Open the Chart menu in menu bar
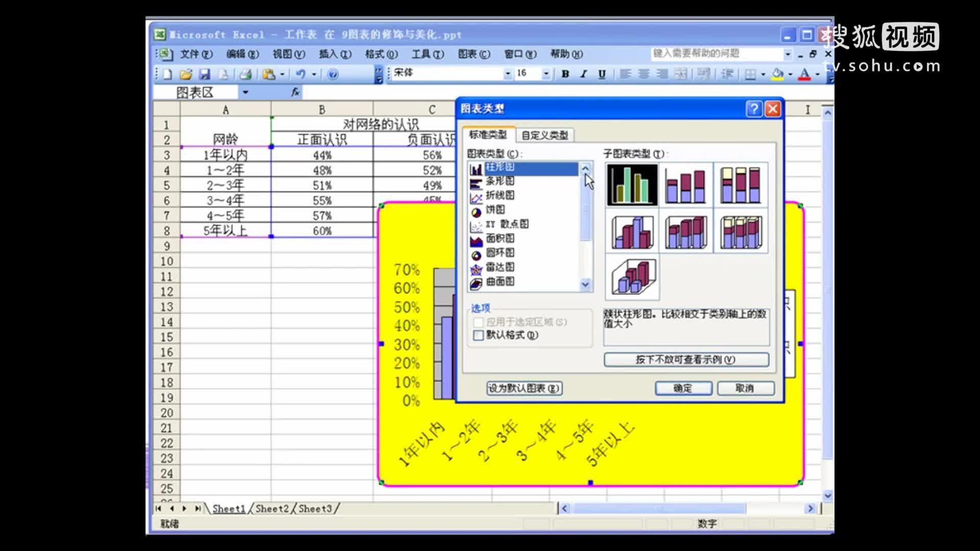 473,54
